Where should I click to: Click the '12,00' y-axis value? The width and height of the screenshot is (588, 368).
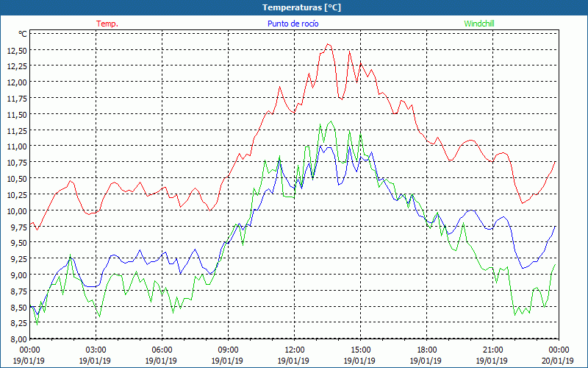click(17, 82)
